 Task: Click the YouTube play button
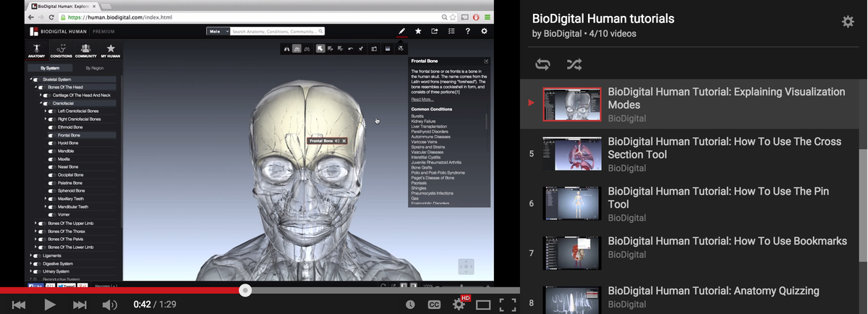[49, 305]
